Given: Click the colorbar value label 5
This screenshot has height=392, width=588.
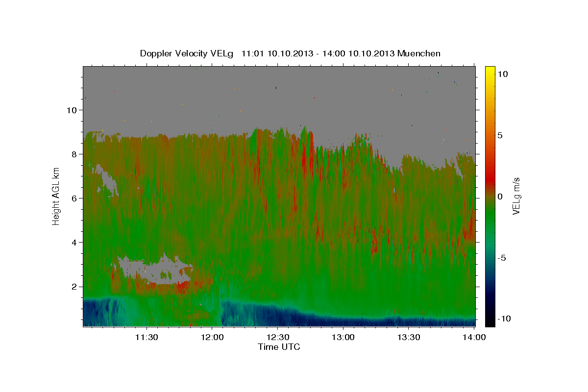Looking at the screenshot, I should (x=500, y=135).
